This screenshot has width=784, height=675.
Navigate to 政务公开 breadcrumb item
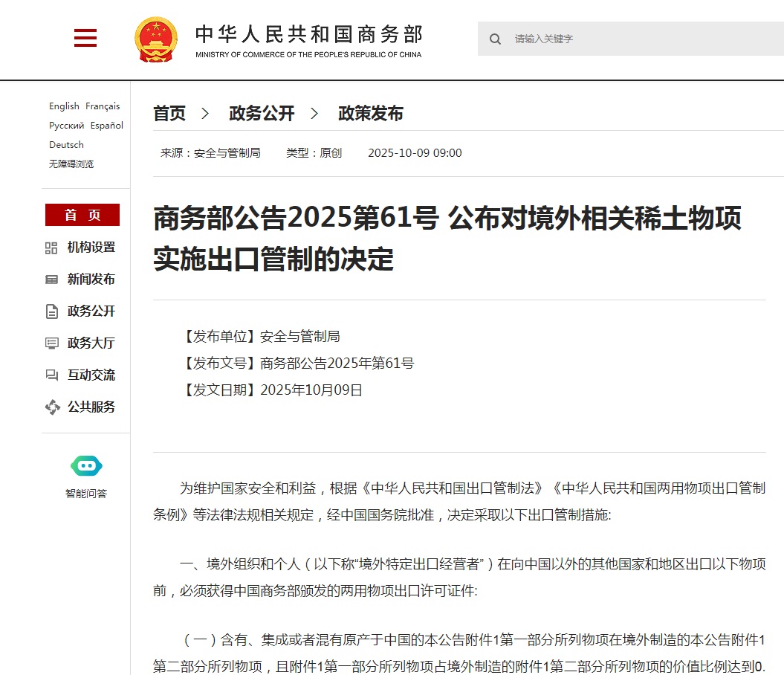262,114
